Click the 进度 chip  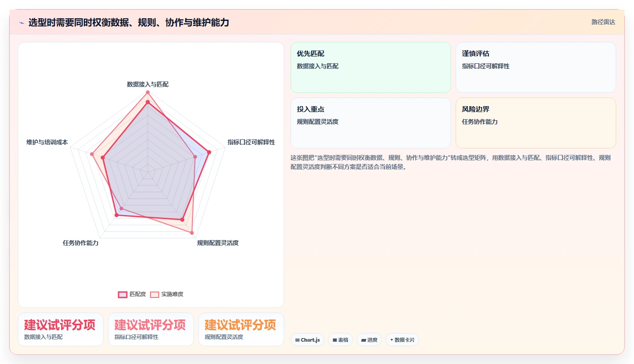[x=369, y=340]
